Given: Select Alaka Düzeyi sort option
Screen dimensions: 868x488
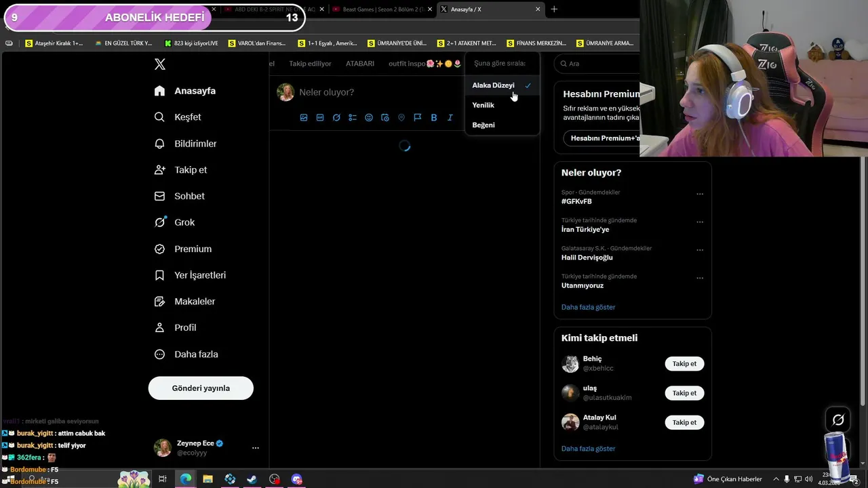Looking at the screenshot, I should 502,85.
